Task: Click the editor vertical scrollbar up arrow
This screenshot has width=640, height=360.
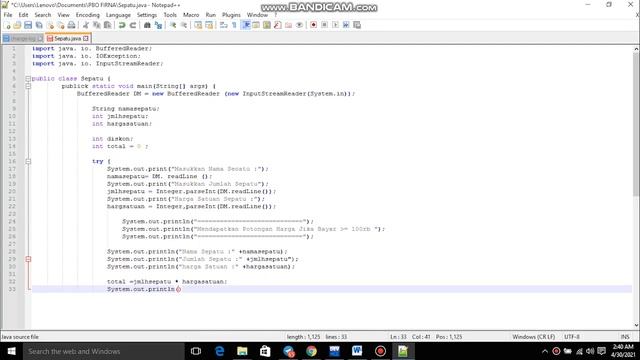Action: 636,49
